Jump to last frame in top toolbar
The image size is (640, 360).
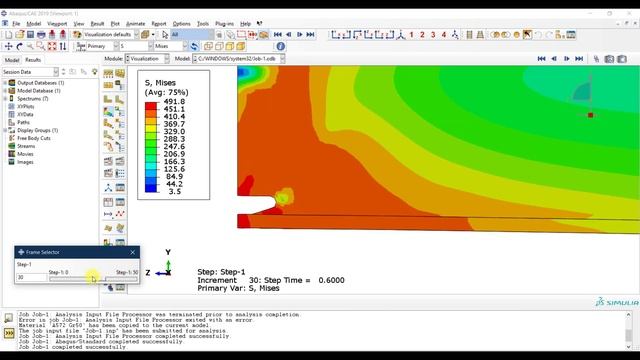point(311,35)
